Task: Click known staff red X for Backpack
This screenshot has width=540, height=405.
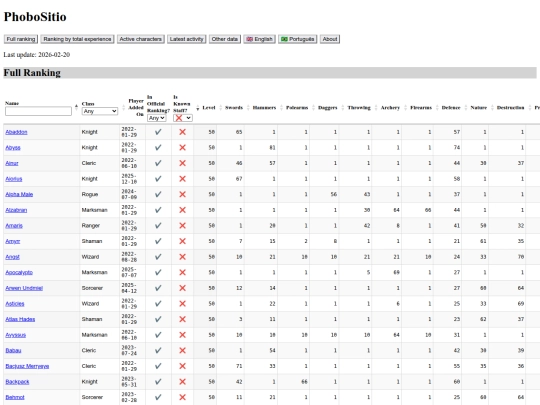Action: 183,382
